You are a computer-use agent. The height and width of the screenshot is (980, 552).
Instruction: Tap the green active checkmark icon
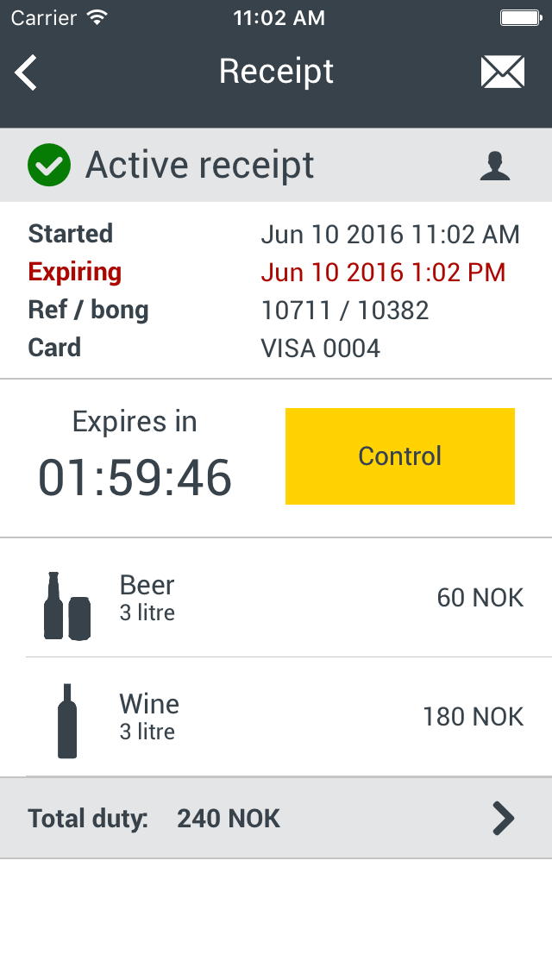(x=49, y=166)
